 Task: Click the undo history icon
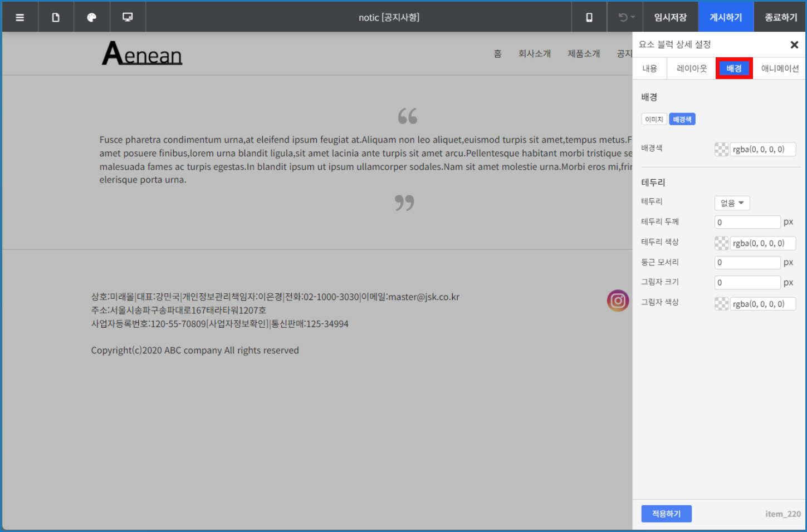click(625, 17)
